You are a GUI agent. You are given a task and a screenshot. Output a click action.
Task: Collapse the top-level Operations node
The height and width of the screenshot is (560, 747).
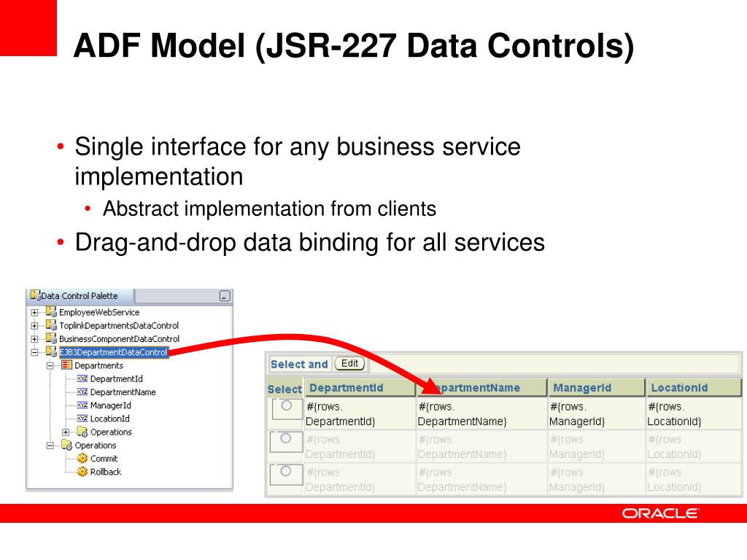[50, 446]
